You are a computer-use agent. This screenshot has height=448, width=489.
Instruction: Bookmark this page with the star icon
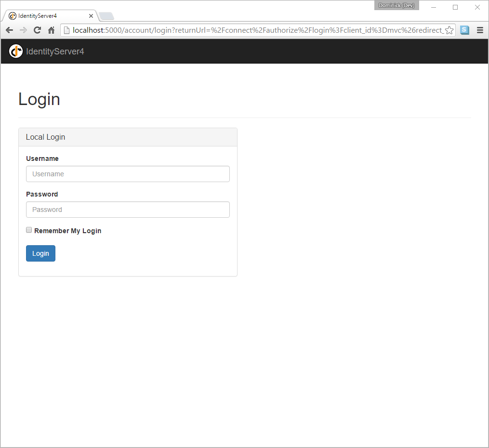[449, 30]
